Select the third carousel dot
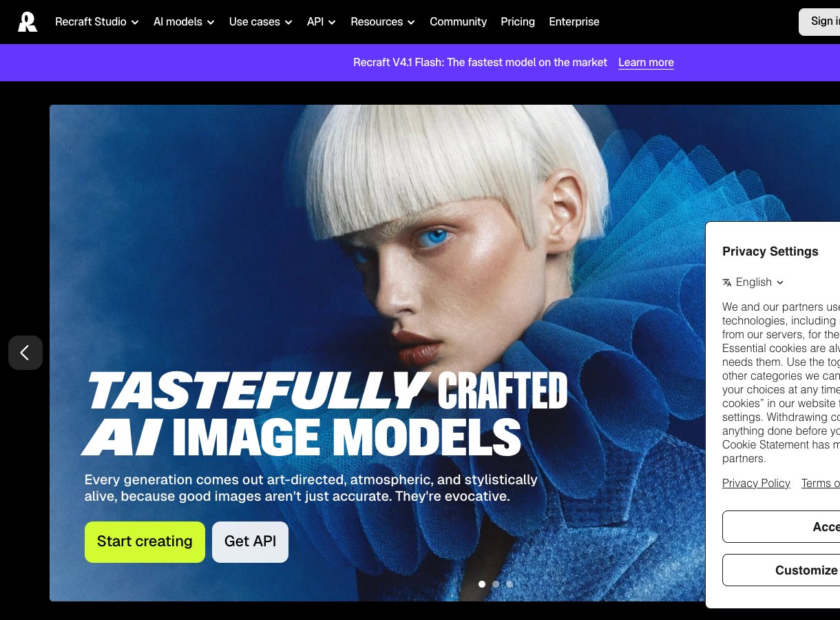Viewport: 840px width, 620px height. click(510, 584)
